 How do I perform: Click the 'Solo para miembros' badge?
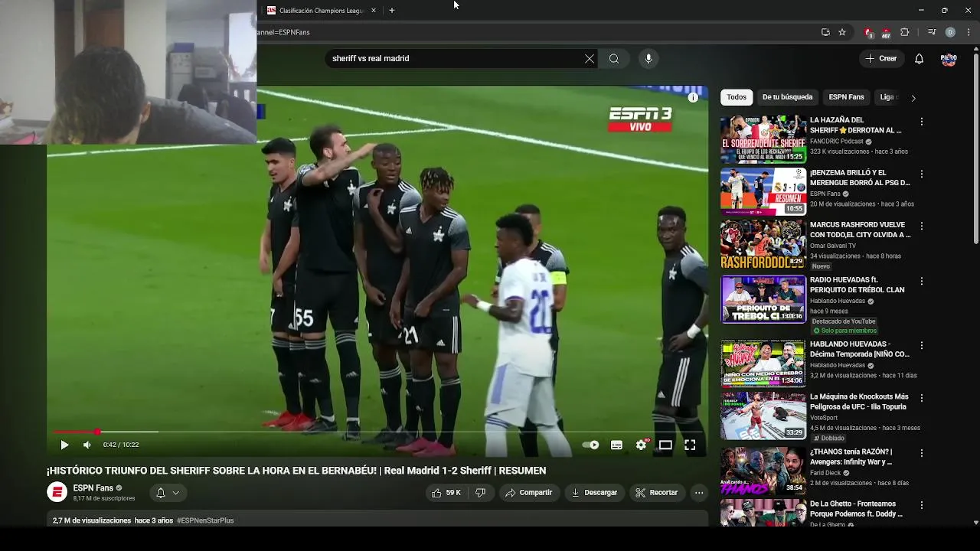[844, 331]
